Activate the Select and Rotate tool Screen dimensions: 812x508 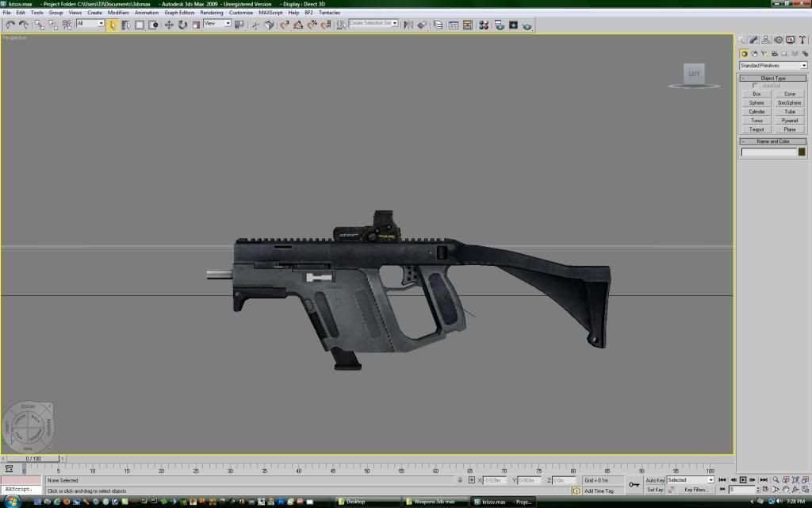pyautogui.click(x=182, y=25)
